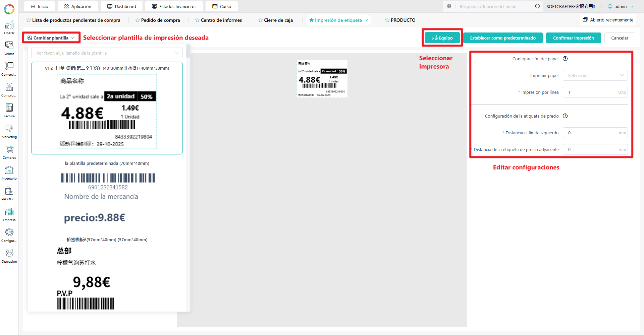The image size is (644, 335).
Task: Open the Imprimir papel Seleccionar dropdown
Action: [x=595, y=75]
